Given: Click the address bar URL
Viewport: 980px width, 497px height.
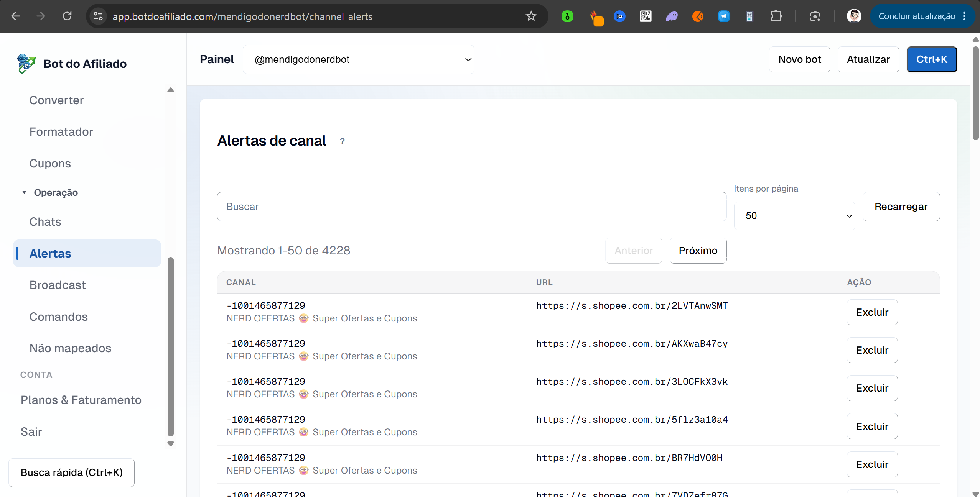Looking at the screenshot, I should click(242, 16).
